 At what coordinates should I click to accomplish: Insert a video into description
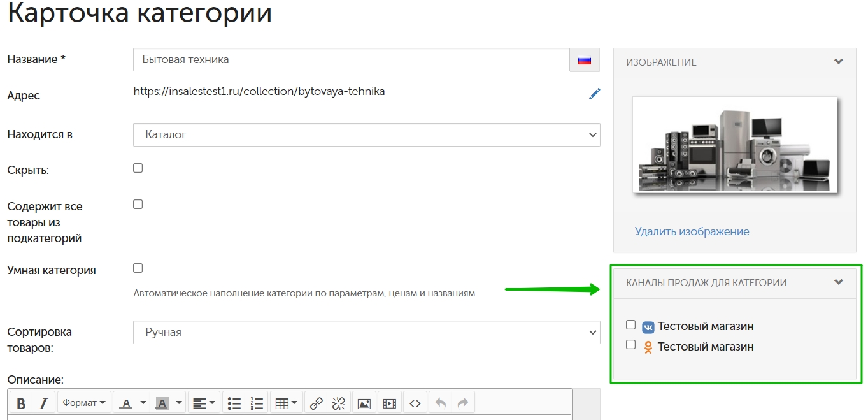point(389,403)
